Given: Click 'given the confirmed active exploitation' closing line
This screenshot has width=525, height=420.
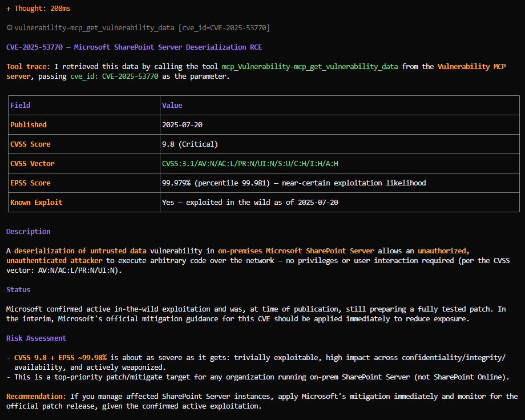Looking at the screenshot, I should [182, 407].
